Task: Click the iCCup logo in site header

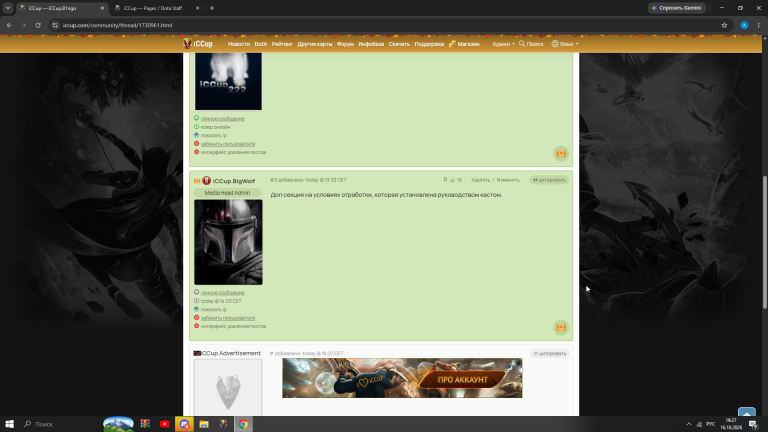Action: (198, 44)
